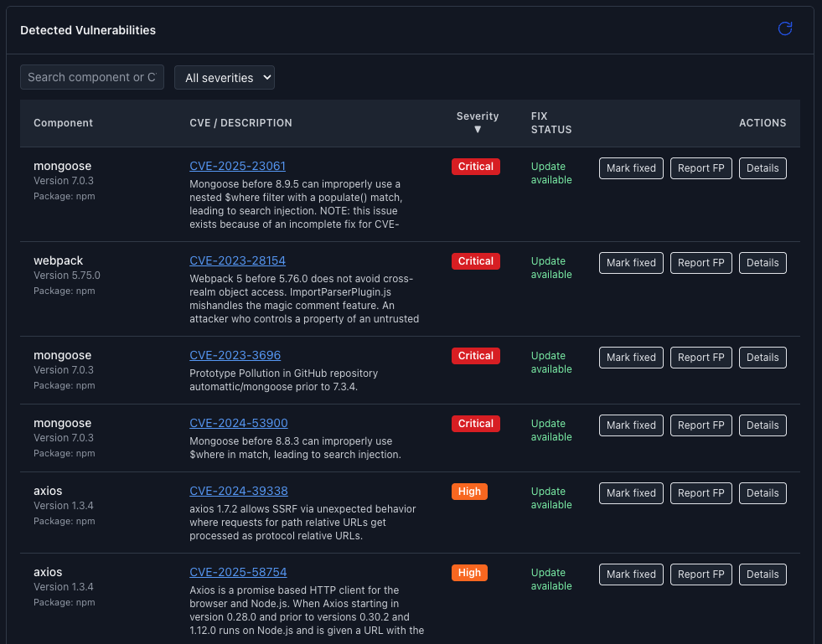
Task: Click the refresh icon to reload vulnerabilities
Action: click(x=784, y=28)
